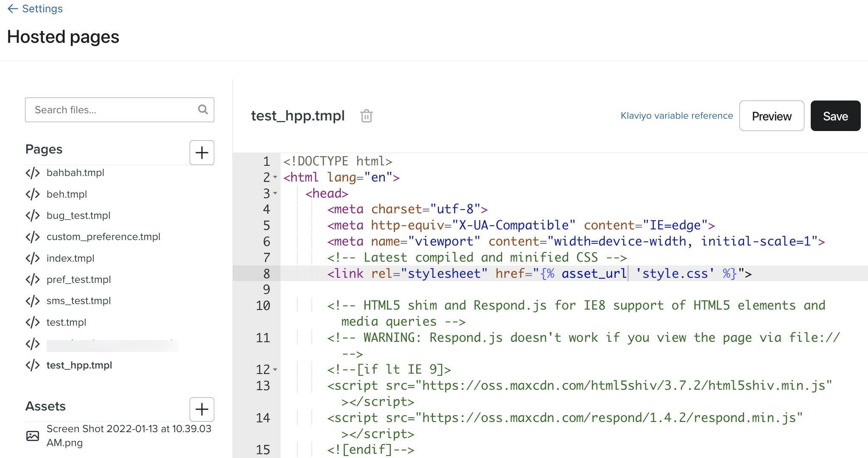The image size is (868, 458).
Task: Select test_hpp.tmpl from the pages list
Action: pyautogui.click(x=78, y=365)
